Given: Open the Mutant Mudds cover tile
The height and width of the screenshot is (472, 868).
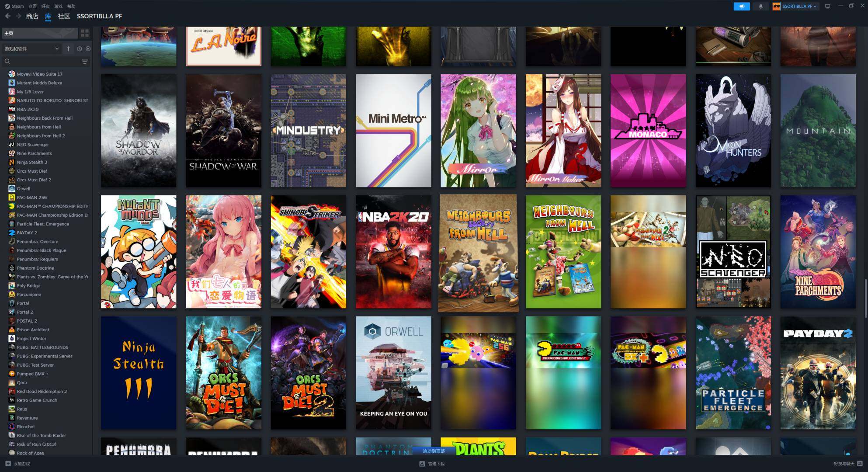Looking at the screenshot, I should tap(139, 252).
